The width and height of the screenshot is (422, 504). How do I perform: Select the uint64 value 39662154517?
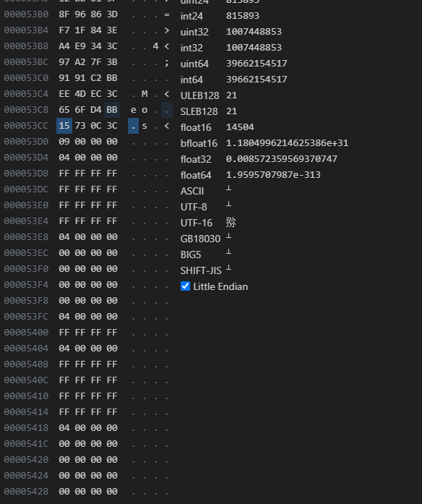coord(257,64)
